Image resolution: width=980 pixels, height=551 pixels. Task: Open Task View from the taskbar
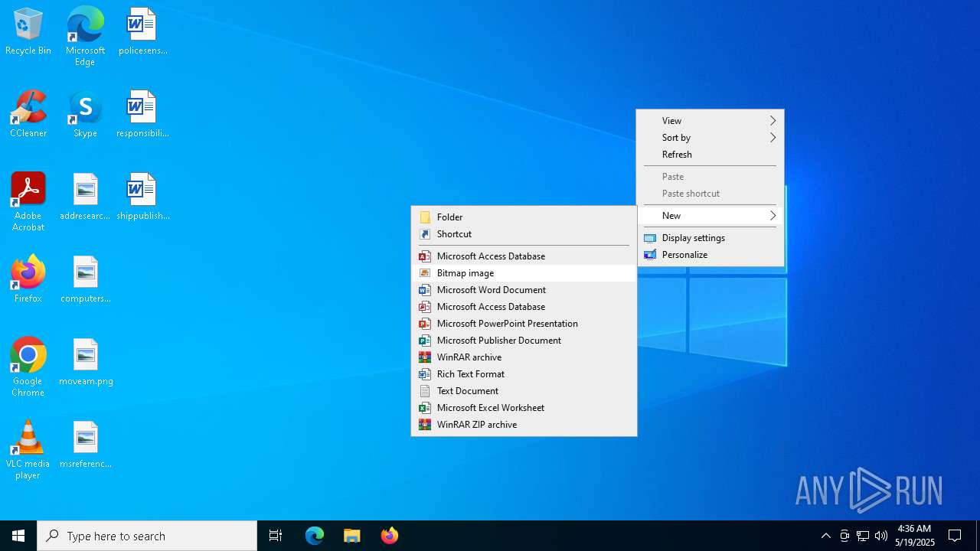coord(276,536)
